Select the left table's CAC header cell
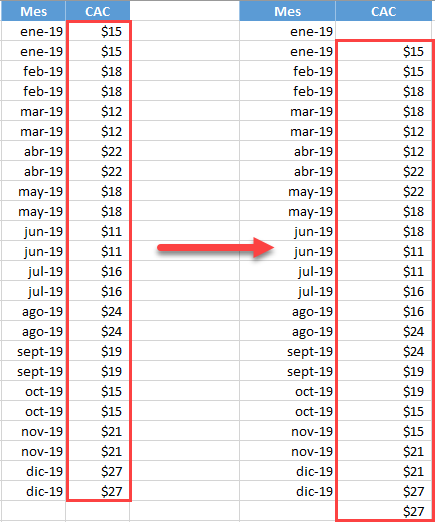Screen dimensions: 435x522 pyautogui.click(x=98, y=11)
